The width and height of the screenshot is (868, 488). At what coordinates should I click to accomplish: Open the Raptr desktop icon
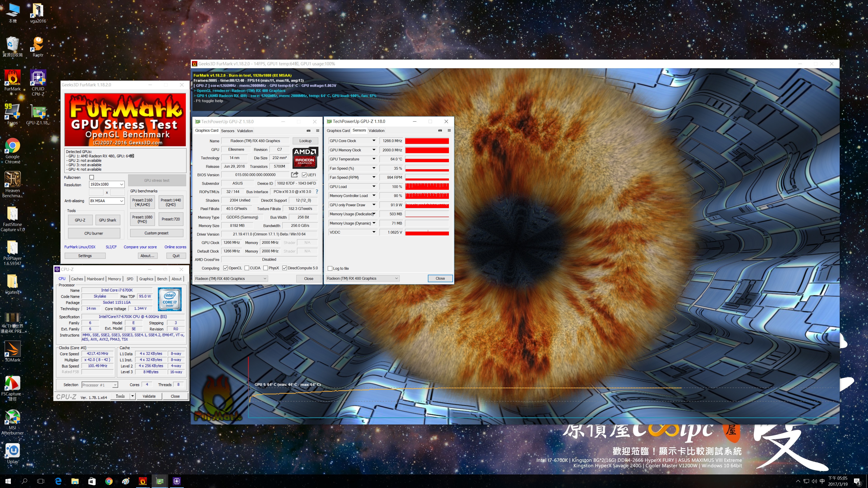point(38,47)
